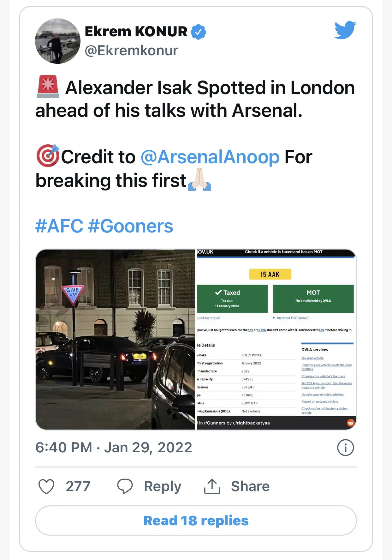
Task: Open the DVLA vehicle check screenshot
Action: pos(276,340)
